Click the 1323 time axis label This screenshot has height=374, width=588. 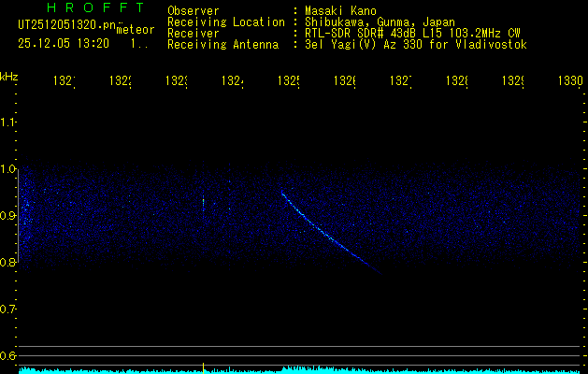[x=177, y=80]
